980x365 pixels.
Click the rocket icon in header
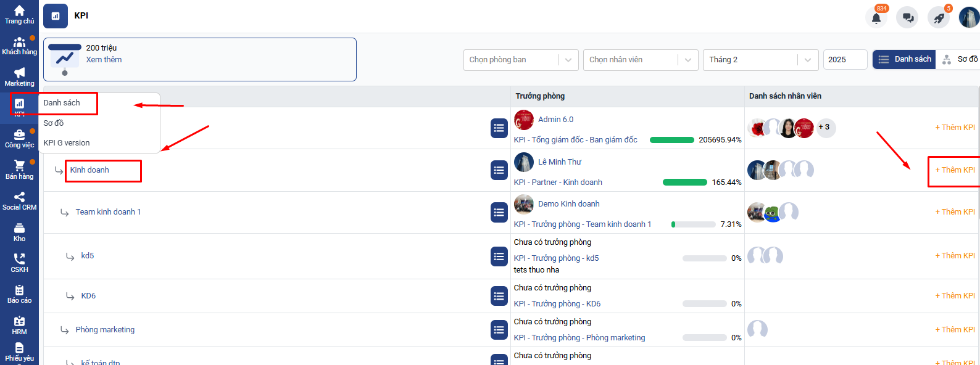tap(939, 18)
